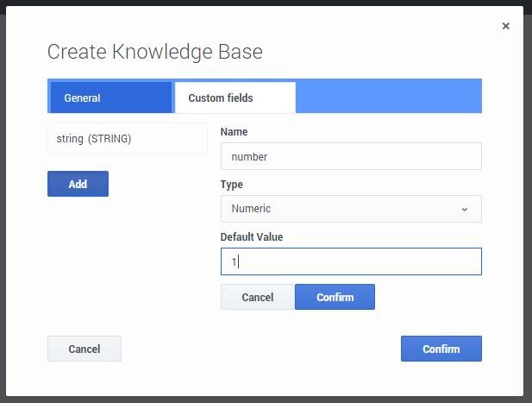532x403 pixels.
Task: Click empty blue area of tab strip
Action: pyautogui.click(x=388, y=97)
